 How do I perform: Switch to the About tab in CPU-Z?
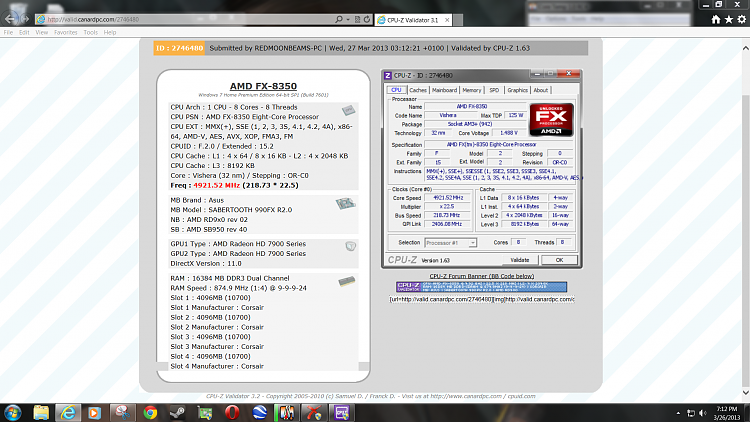point(540,90)
